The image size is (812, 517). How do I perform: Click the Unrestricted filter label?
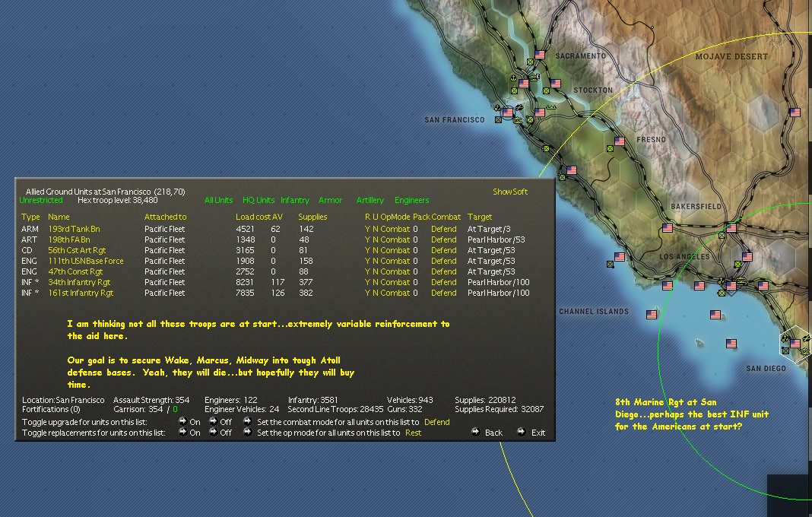pos(41,200)
